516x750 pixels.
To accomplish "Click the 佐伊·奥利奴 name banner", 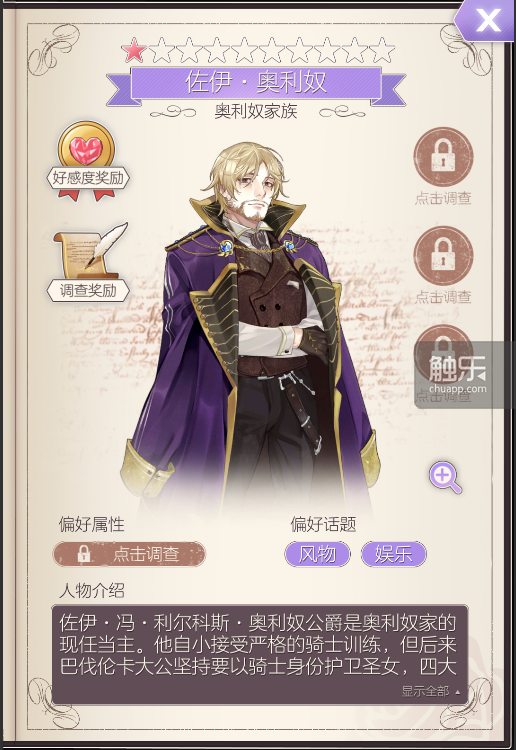I will point(256,82).
